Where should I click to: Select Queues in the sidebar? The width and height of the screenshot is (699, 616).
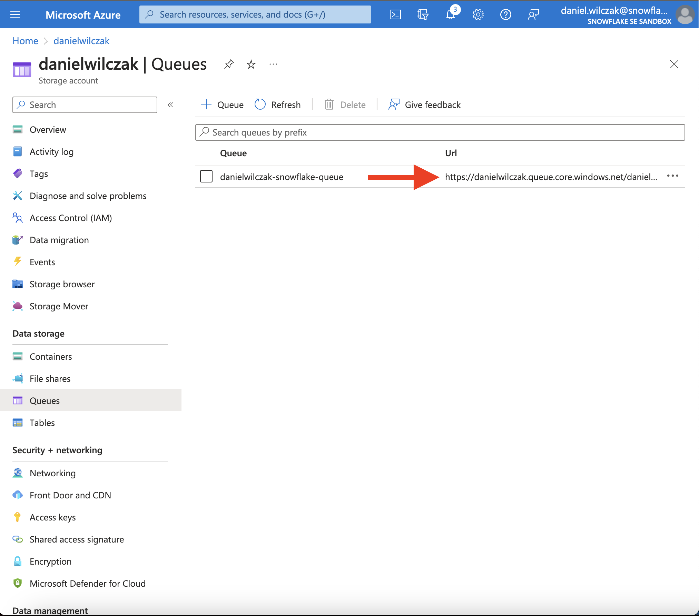tap(91, 400)
